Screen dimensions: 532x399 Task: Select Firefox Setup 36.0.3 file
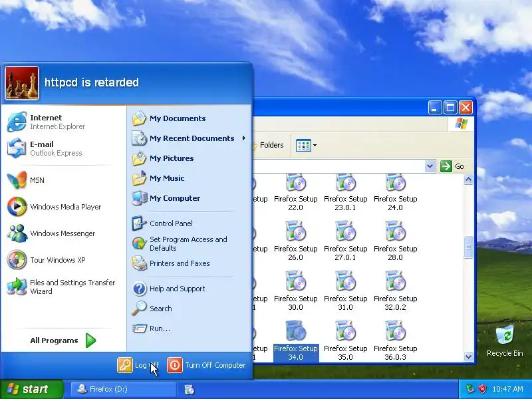pyautogui.click(x=395, y=340)
